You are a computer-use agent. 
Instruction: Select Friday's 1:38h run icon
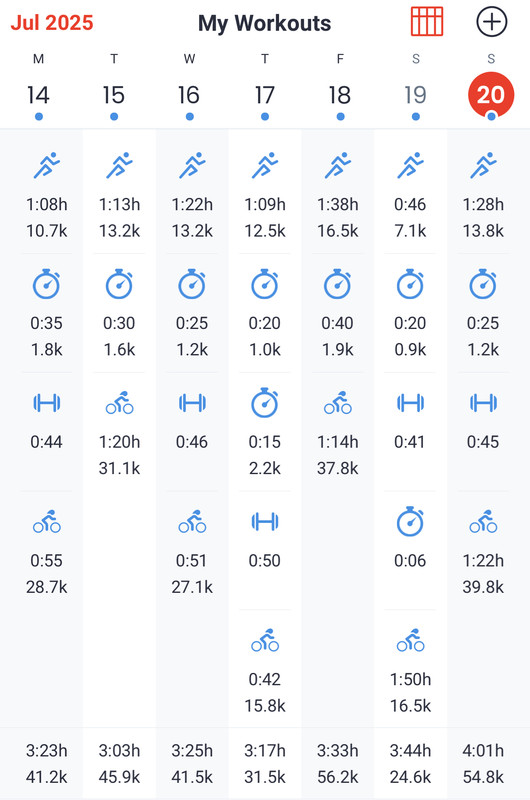pyautogui.click(x=338, y=165)
